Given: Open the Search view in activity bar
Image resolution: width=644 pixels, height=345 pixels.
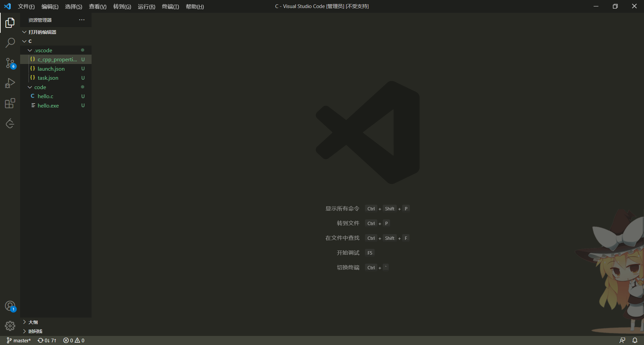Looking at the screenshot, I should click(x=10, y=43).
